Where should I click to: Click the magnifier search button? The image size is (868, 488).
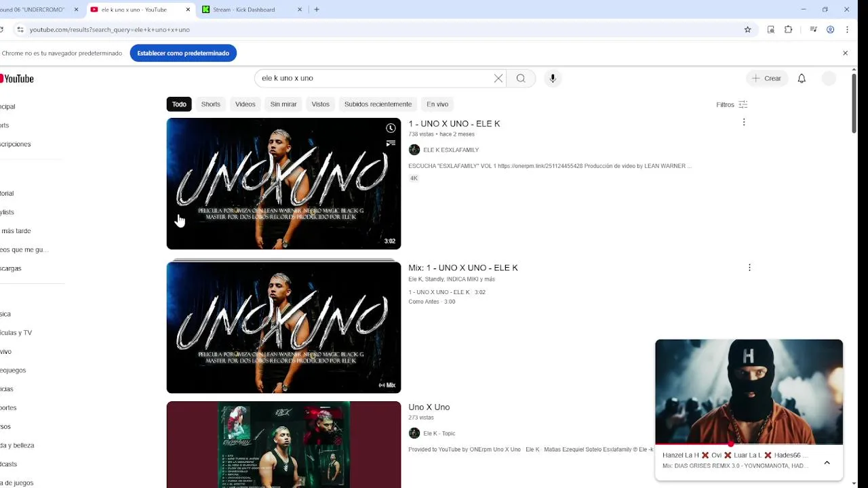point(521,78)
